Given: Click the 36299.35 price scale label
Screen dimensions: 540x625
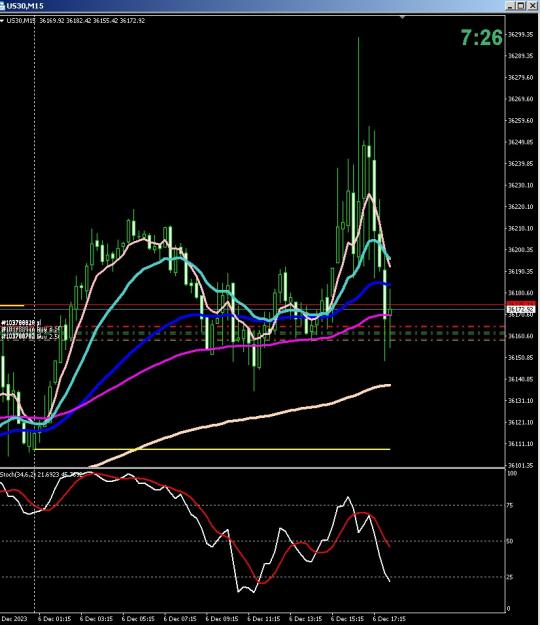Looking at the screenshot, I should tap(520, 35).
